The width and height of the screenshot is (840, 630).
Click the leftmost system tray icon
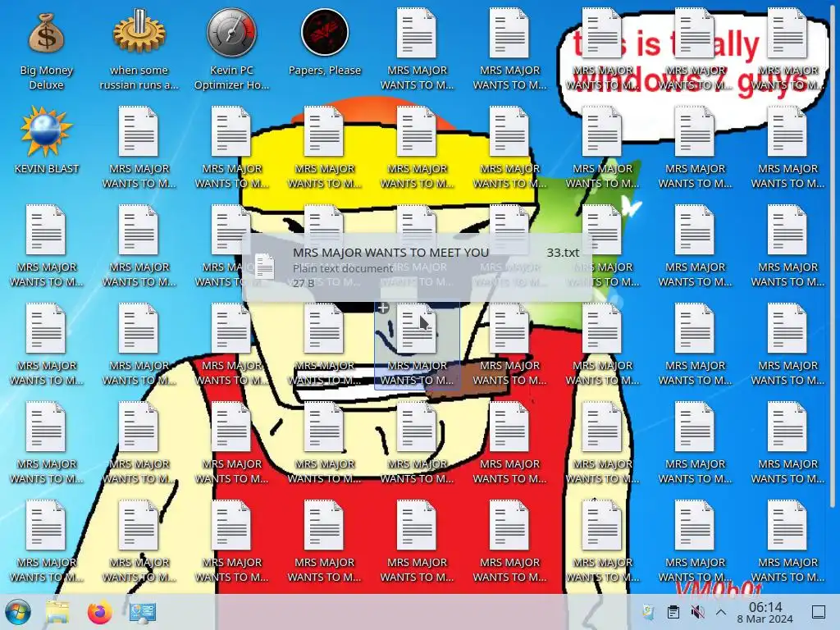(x=648, y=612)
